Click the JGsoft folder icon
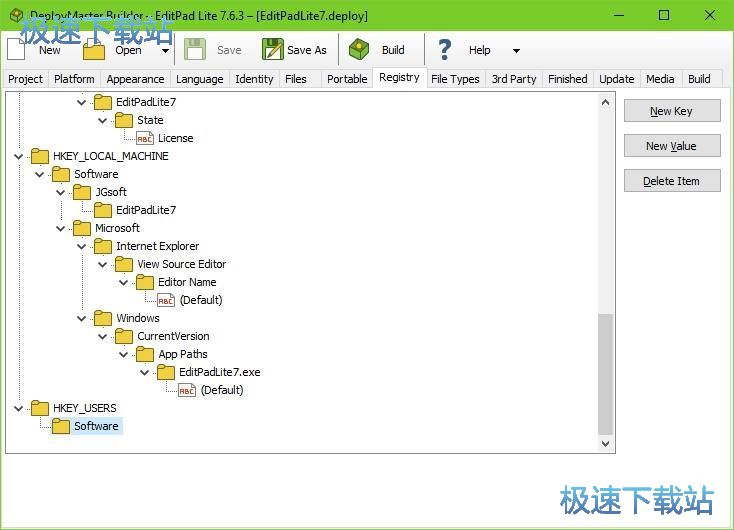Screen dimensions: 734x530 82,192
